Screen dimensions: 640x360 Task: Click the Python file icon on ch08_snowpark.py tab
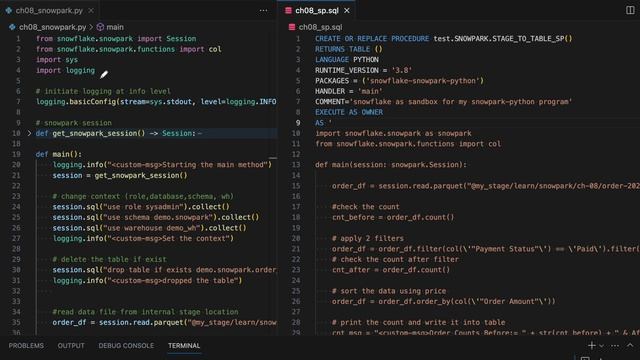click(9, 11)
